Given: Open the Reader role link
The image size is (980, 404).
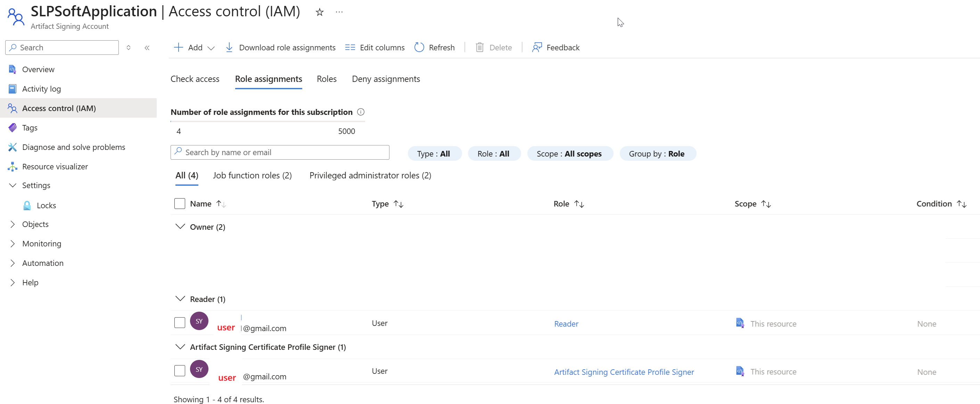Looking at the screenshot, I should 566,324.
